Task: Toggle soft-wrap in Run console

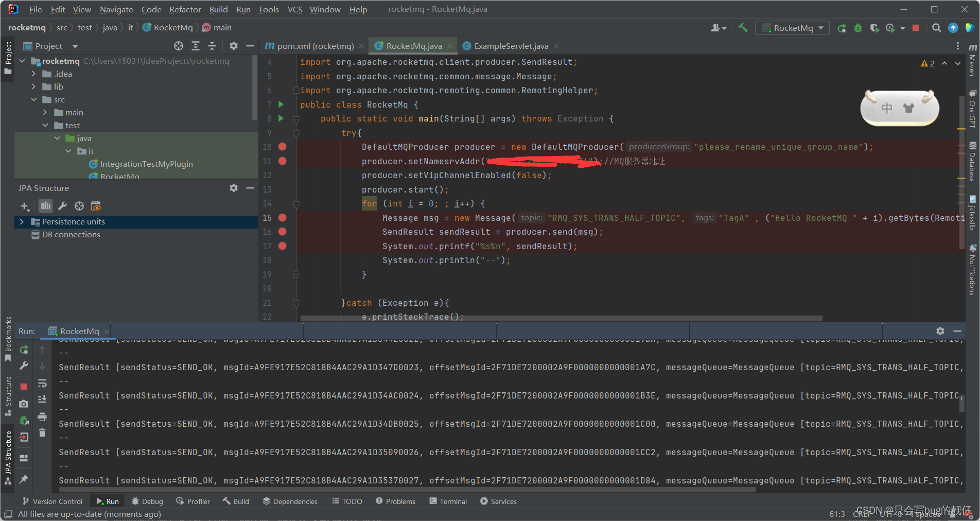Action: [42, 384]
